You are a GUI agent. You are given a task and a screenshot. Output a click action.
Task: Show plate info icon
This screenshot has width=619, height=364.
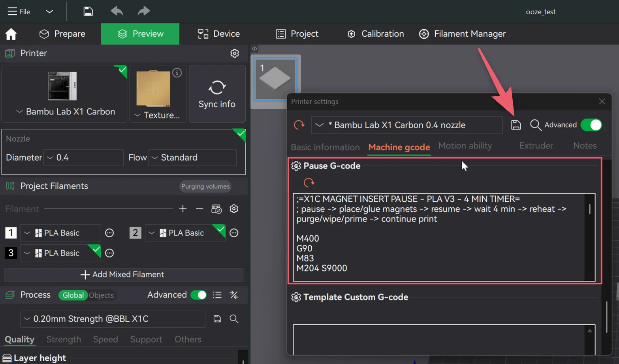coord(177,73)
